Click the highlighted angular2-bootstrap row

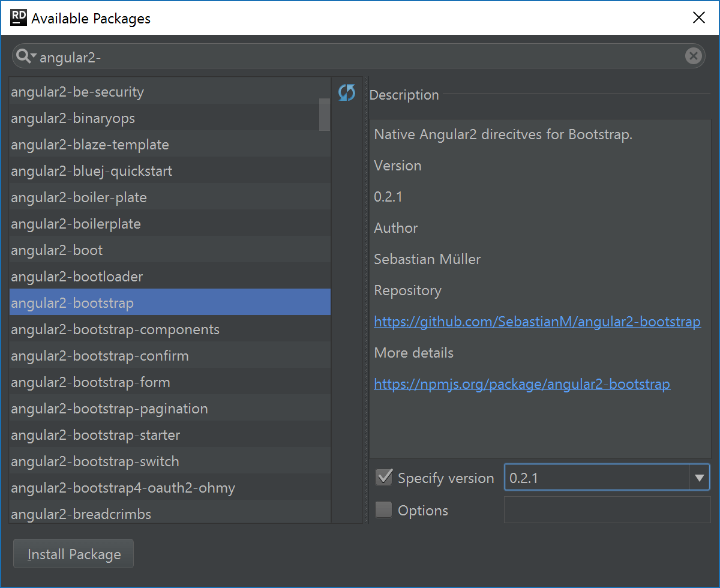(x=170, y=302)
